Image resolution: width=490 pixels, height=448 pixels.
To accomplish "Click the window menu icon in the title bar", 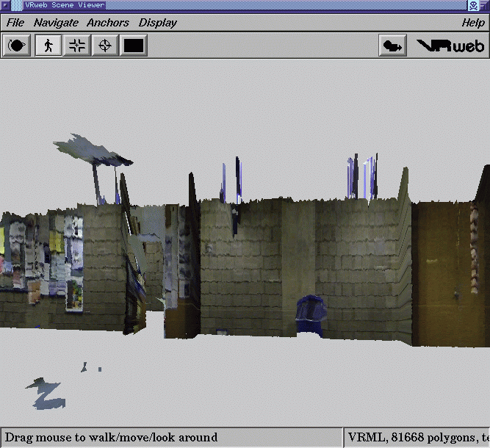I will click(x=6, y=5).
